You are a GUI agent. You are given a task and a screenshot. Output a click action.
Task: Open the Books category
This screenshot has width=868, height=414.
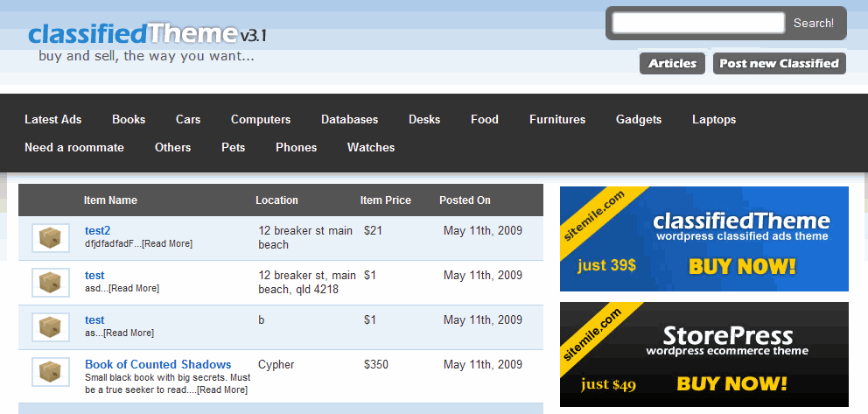click(x=129, y=120)
